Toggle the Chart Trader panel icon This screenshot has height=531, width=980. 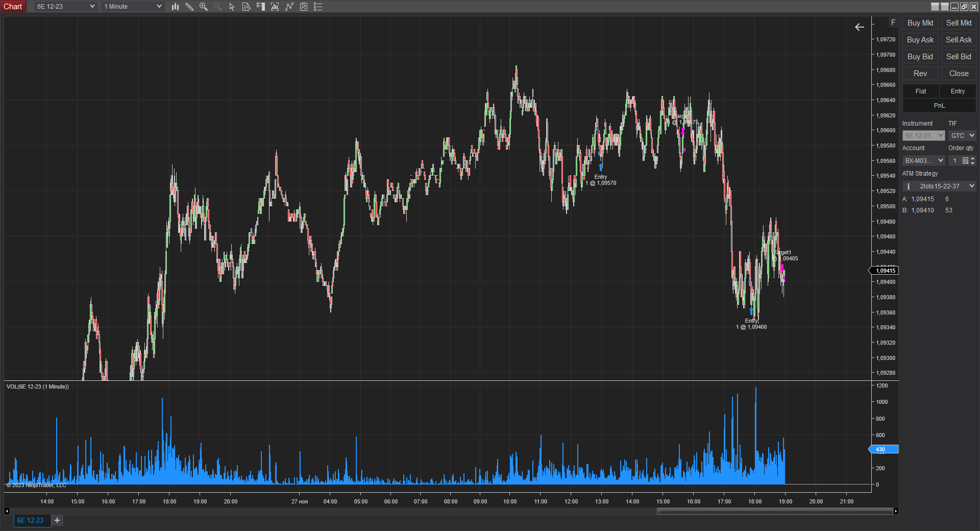[x=261, y=7]
